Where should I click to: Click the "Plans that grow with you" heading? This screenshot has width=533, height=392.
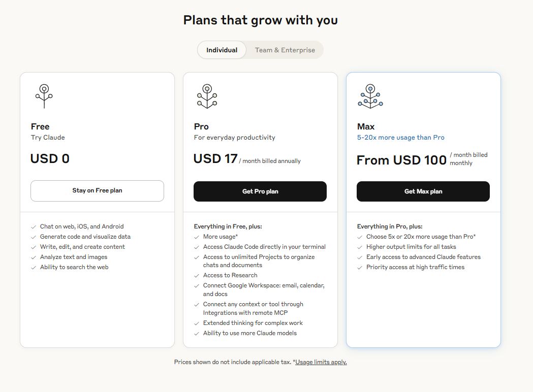coord(260,20)
